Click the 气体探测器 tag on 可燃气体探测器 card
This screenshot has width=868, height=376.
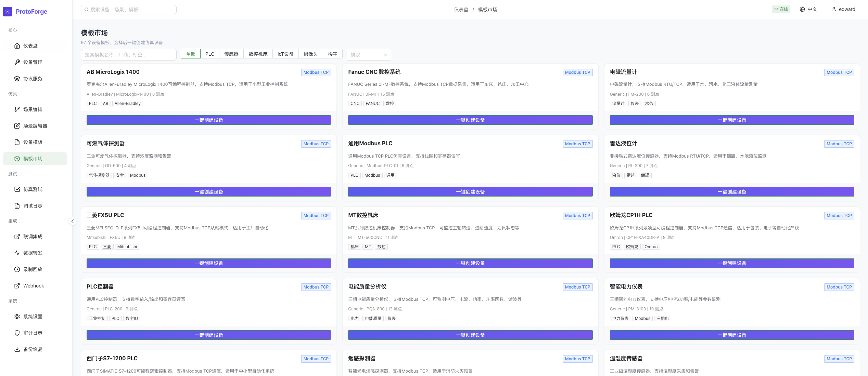click(99, 175)
